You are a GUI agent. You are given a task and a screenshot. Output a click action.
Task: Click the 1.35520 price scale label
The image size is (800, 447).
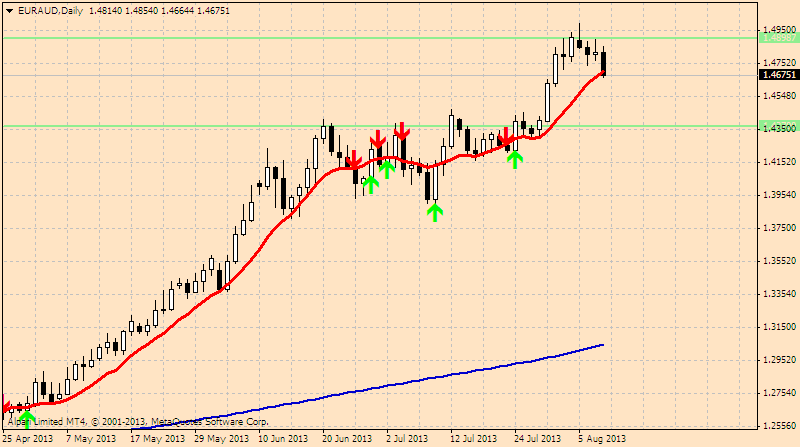(x=780, y=261)
